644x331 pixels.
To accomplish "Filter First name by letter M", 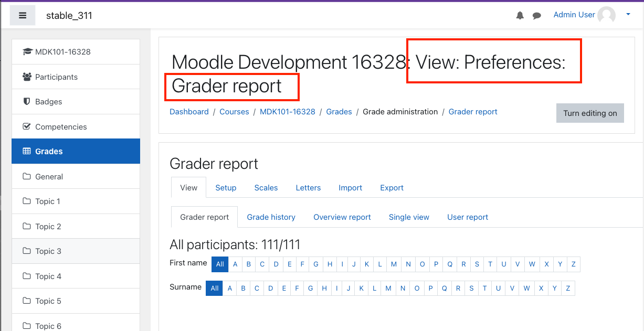I will 394,264.
